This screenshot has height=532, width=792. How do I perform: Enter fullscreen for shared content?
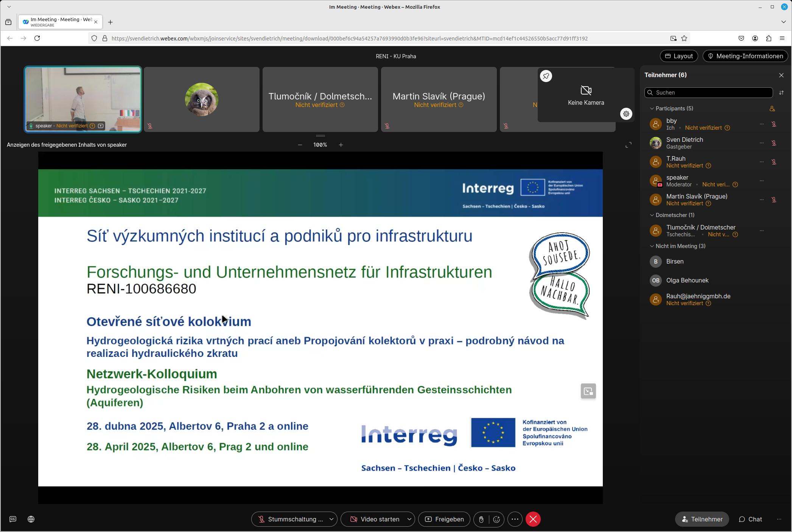point(629,145)
